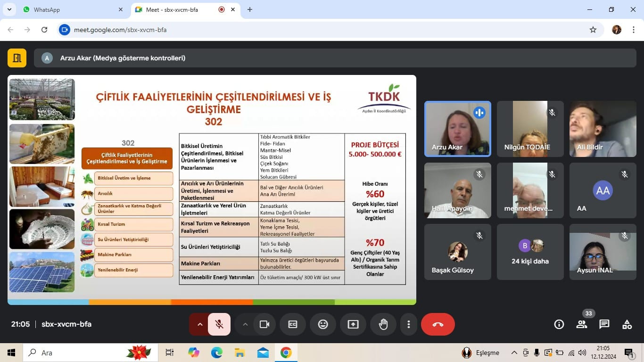The image size is (644, 362).
Task: Select the Meet - sbx-xvcm-bfa tab
Action: [x=179, y=9]
